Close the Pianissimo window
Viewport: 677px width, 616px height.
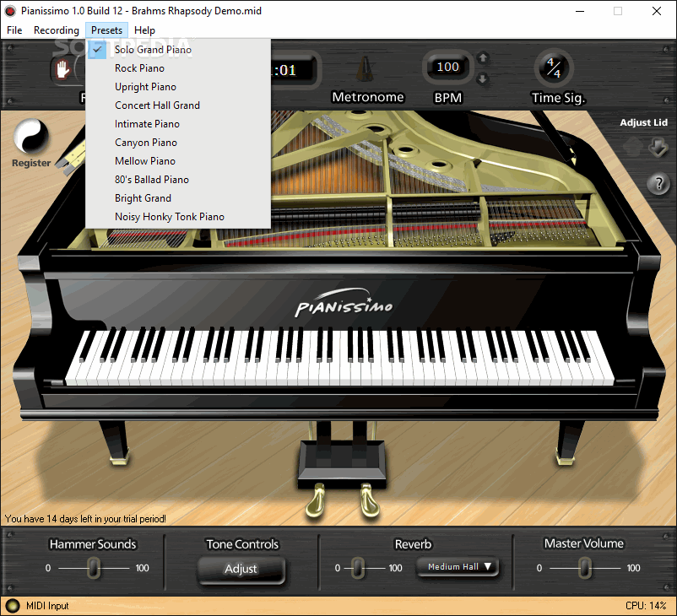point(656,11)
